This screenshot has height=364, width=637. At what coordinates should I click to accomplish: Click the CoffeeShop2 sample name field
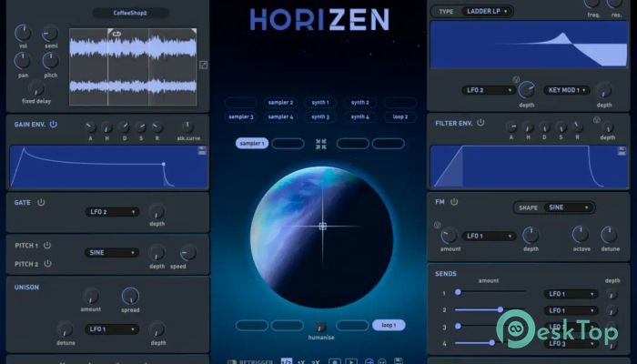(x=131, y=14)
